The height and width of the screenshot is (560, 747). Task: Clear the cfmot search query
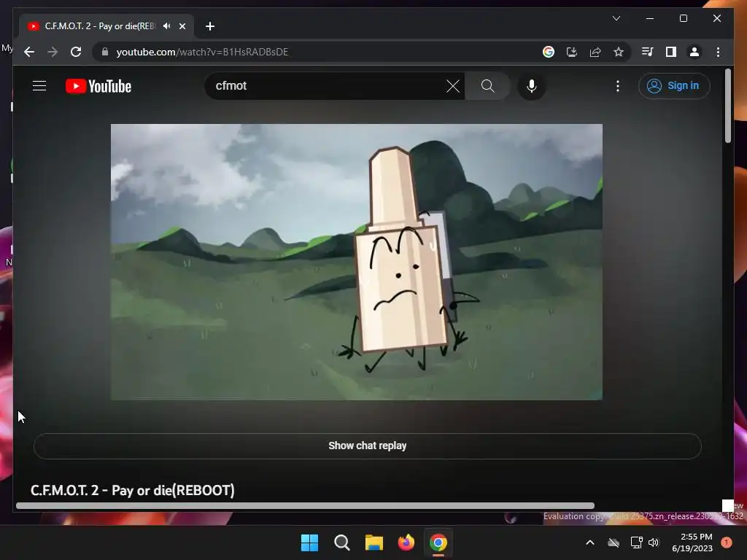(x=452, y=86)
